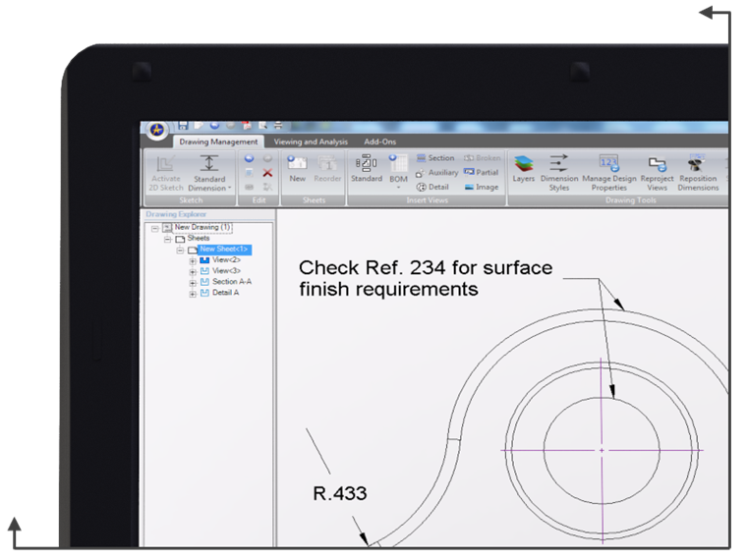Select Section A-A in the tree
Screen dimensions: 747x560
[x=232, y=282]
